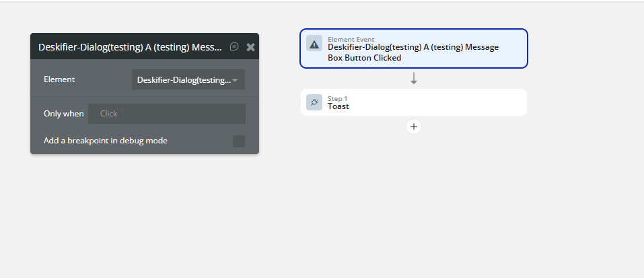The height and width of the screenshot is (278, 644).
Task: Select the Step 1 Toast action
Action: pos(414,102)
